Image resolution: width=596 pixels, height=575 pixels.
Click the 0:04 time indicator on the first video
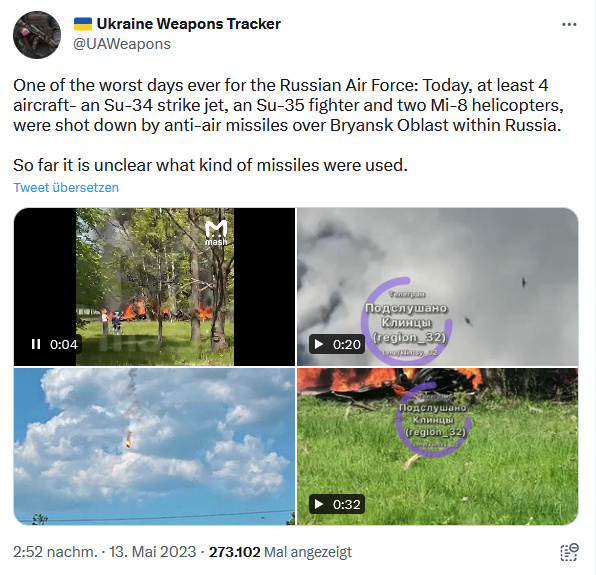[63, 344]
